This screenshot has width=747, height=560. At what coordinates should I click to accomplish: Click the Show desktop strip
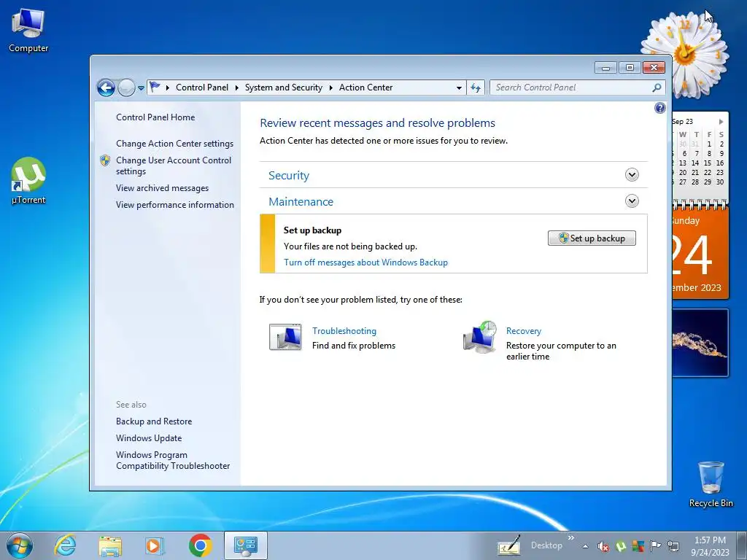743,545
